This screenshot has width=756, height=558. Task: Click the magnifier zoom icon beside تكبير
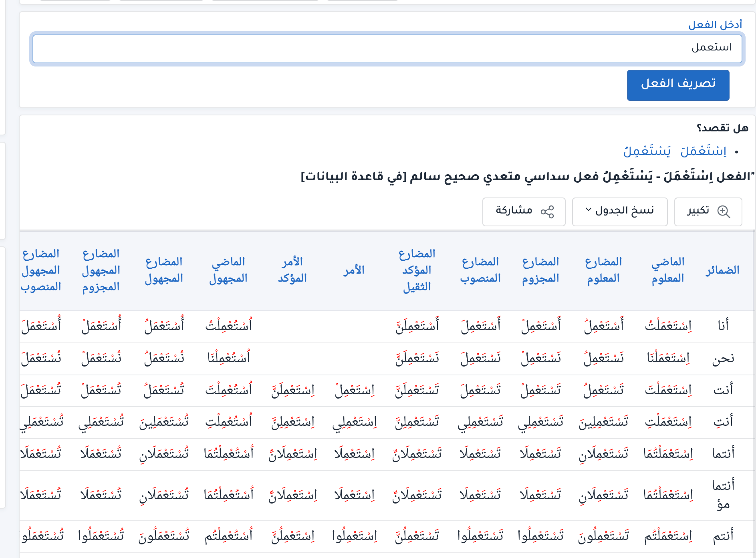click(724, 212)
